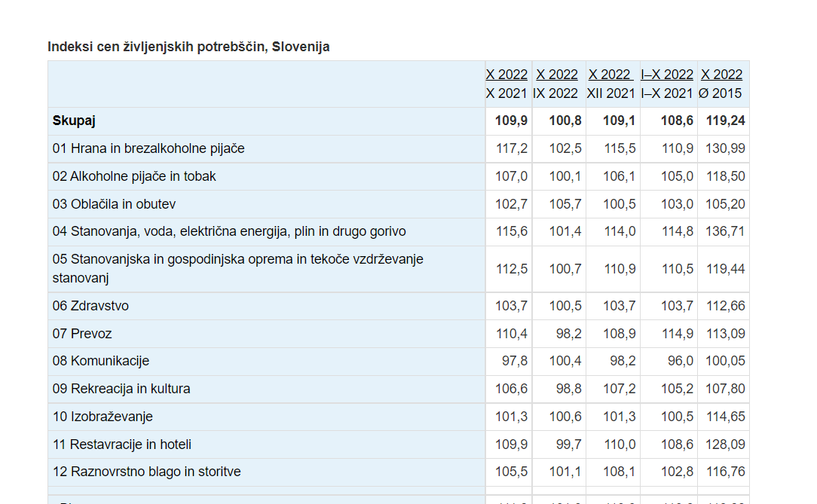The image size is (817, 504).
Task: Click value 112,5 in Stanovanjska oprema row
Action: 512,269
